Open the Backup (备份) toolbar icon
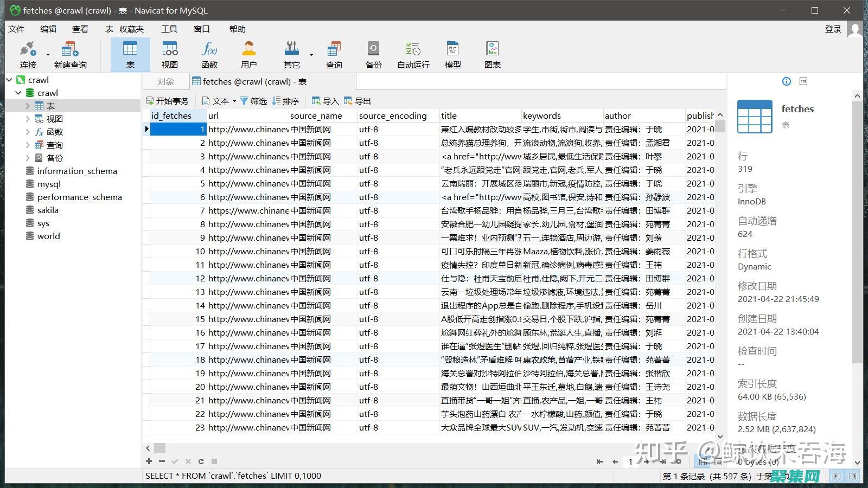Viewport: 868px width, 488px height. [x=373, y=55]
